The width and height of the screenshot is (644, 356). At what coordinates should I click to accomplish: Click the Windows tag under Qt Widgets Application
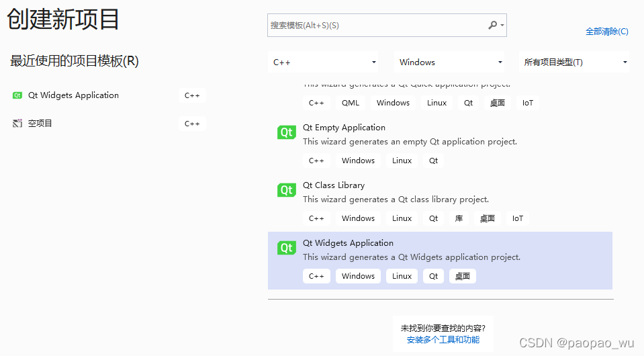click(358, 276)
